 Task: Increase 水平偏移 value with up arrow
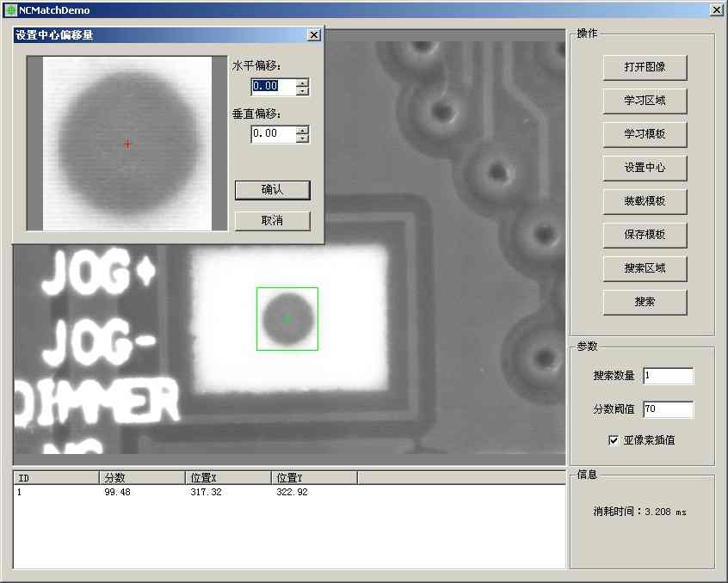302,83
